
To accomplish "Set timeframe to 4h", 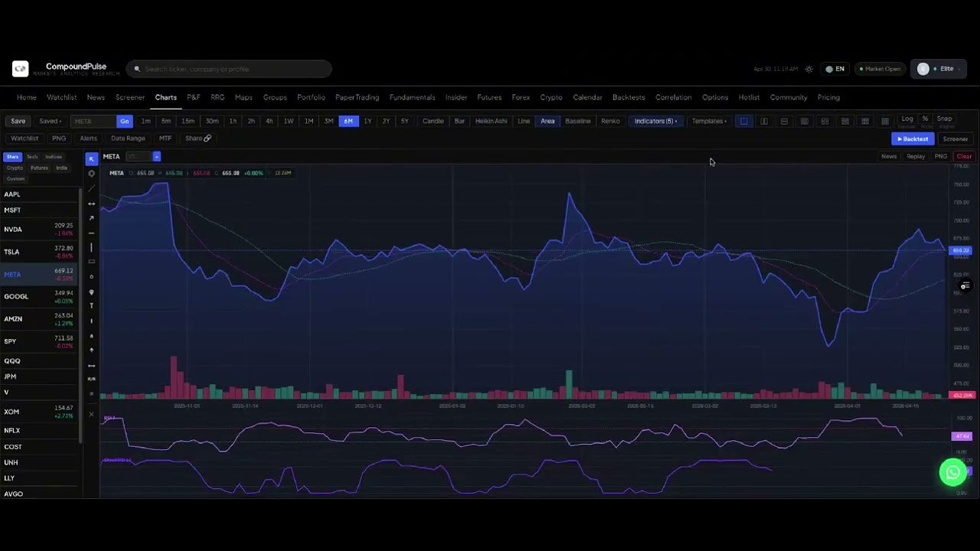I will [x=269, y=121].
